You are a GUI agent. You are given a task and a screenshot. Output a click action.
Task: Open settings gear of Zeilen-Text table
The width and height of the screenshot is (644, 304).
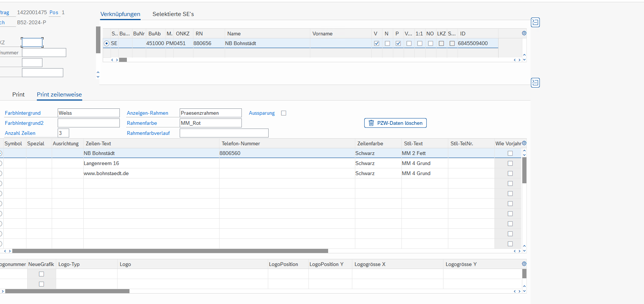[x=524, y=143]
